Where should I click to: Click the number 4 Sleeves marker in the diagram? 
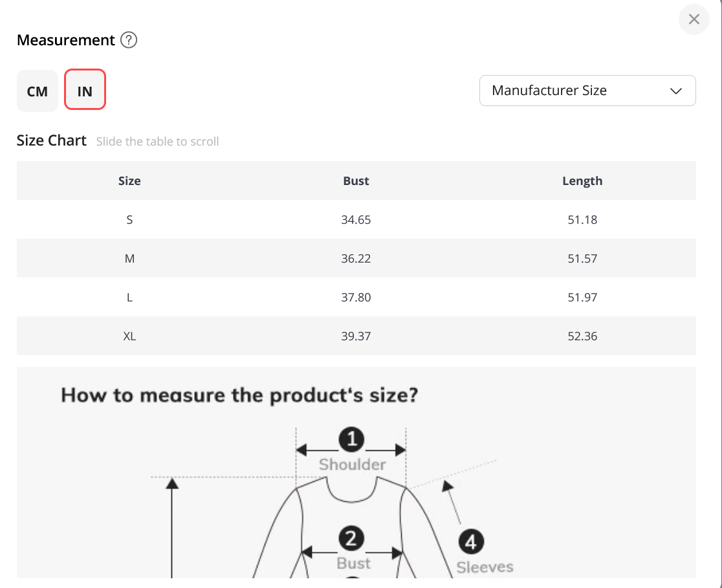tap(471, 541)
